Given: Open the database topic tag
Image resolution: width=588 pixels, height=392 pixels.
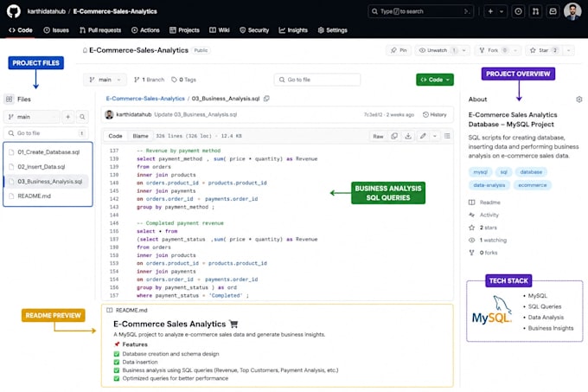Looking at the screenshot, I should [x=531, y=172].
